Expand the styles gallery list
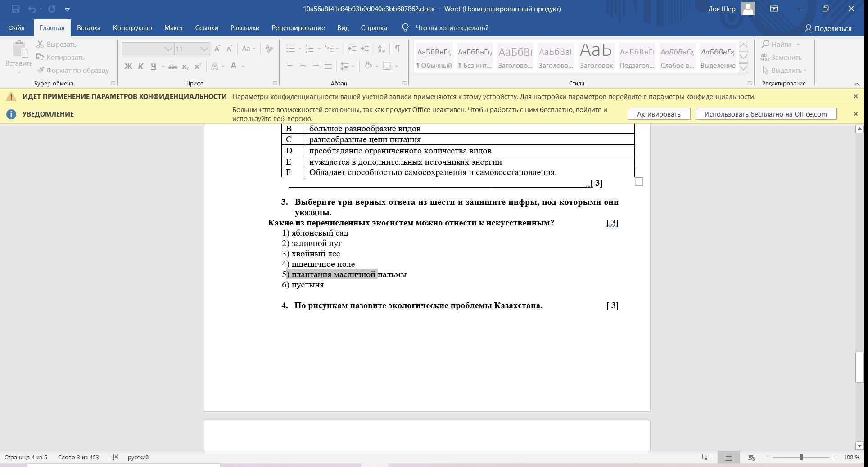The width and height of the screenshot is (868, 467). [x=743, y=68]
